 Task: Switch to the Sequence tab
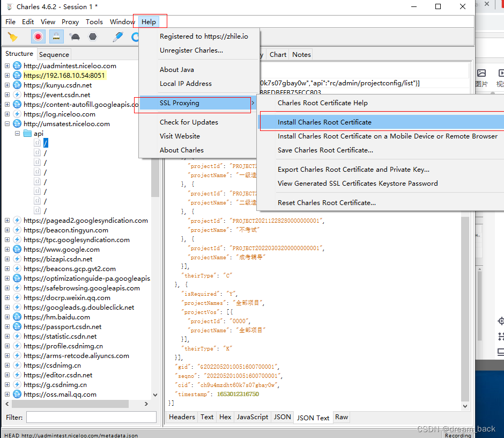click(54, 54)
